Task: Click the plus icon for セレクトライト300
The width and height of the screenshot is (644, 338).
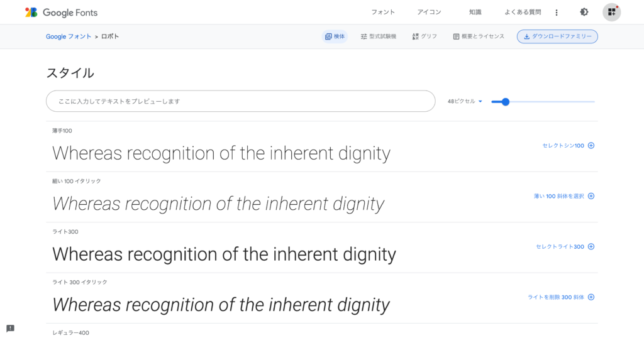Action: (591, 247)
